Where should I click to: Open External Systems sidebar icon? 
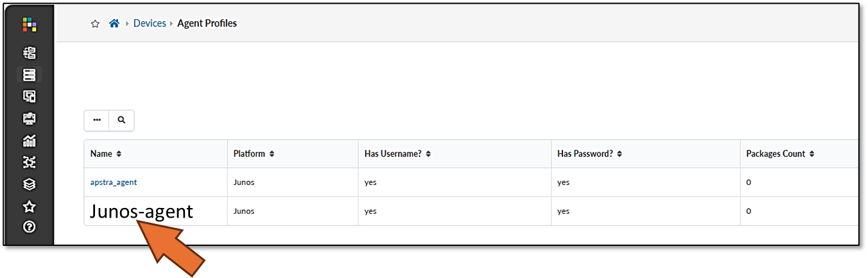click(x=29, y=162)
